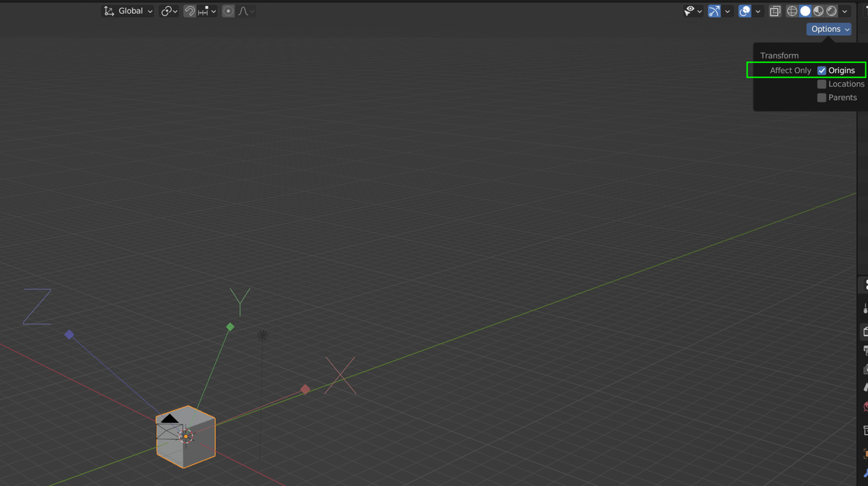Enable the Locations checkbox
The height and width of the screenshot is (486, 868).
click(822, 84)
